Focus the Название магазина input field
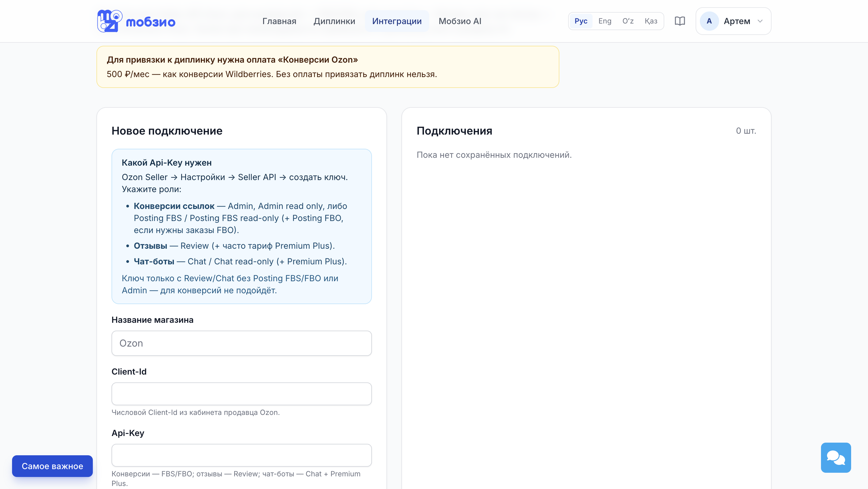868x489 pixels. click(x=241, y=343)
